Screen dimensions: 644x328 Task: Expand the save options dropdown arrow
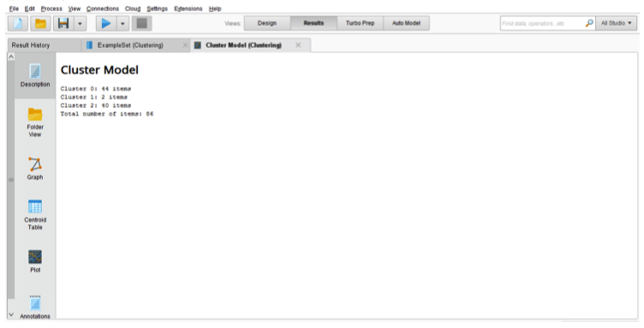click(x=80, y=23)
